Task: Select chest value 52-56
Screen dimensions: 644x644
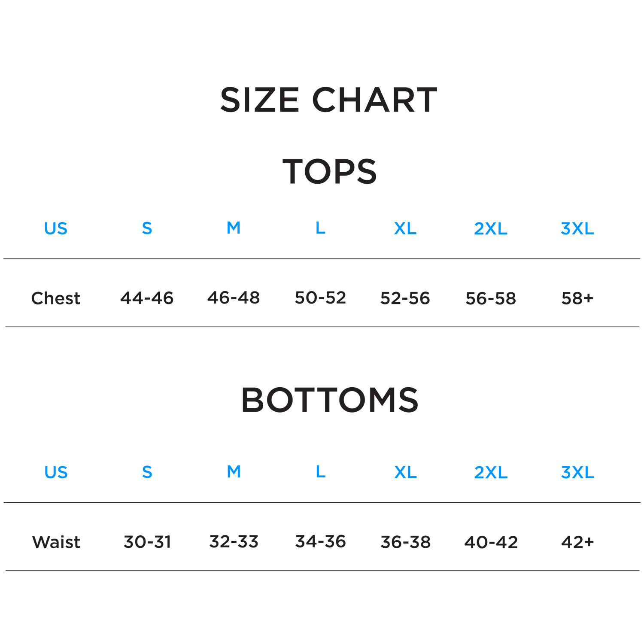Action: [405, 298]
